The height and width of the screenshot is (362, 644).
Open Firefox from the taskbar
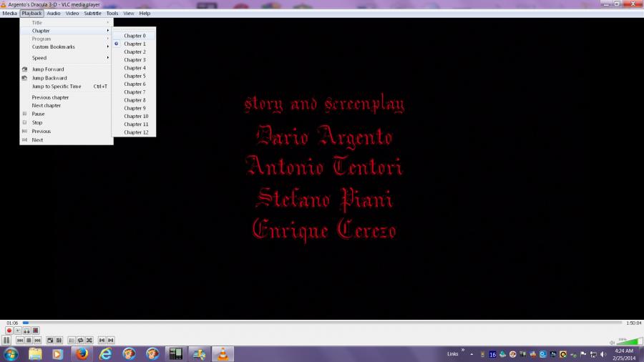pos(82,354)
